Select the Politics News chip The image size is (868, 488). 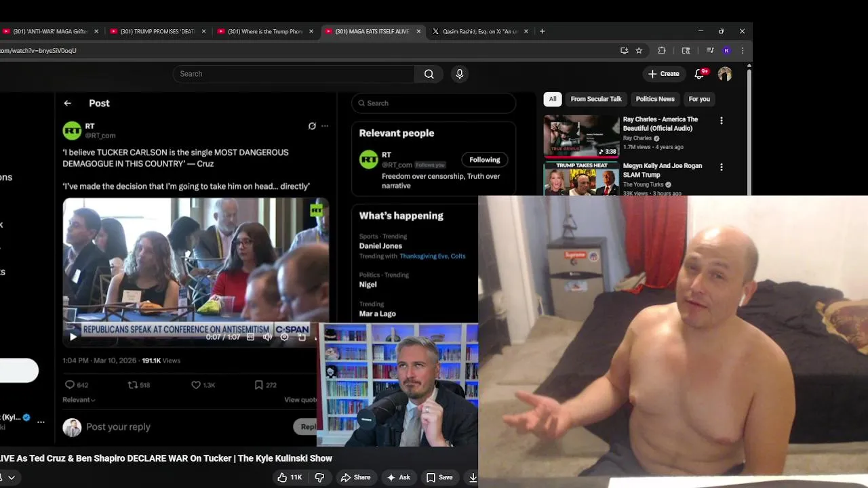pos(655,99)
